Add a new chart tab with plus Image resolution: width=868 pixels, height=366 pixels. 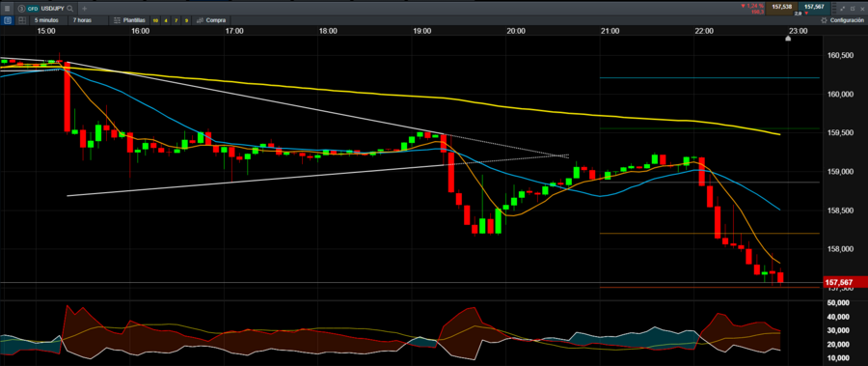pyautogui.click(x=85, y=9)
